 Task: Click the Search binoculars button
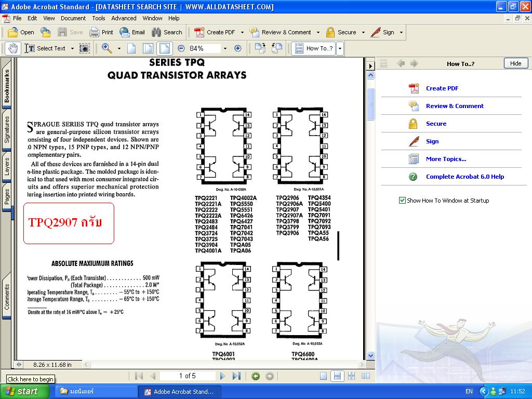(167, 32)
